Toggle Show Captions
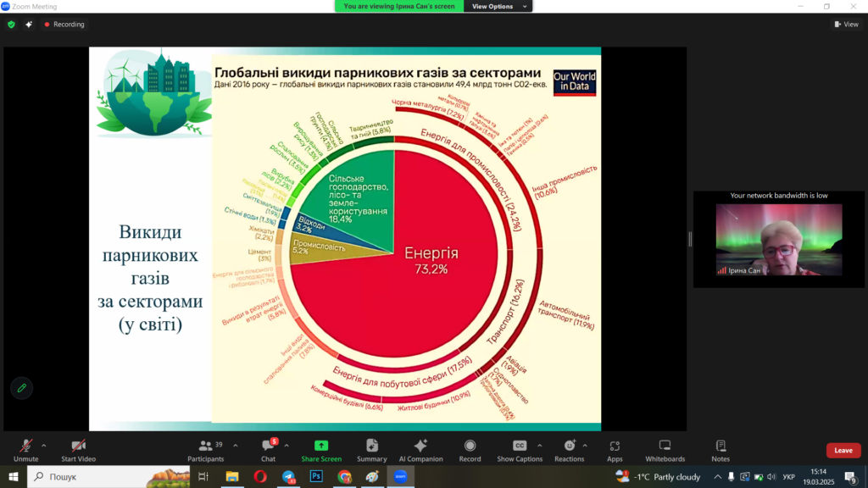Viewport: 868px width, 488px height. (520, 450)
